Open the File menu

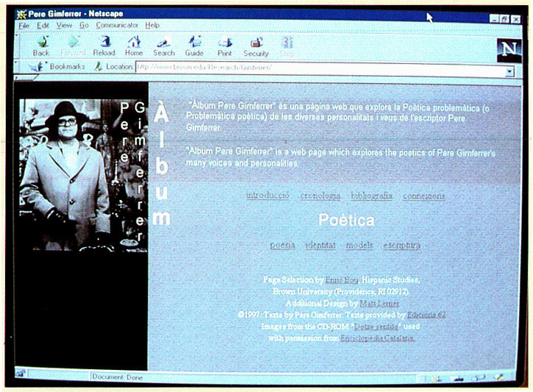point(24,25)
